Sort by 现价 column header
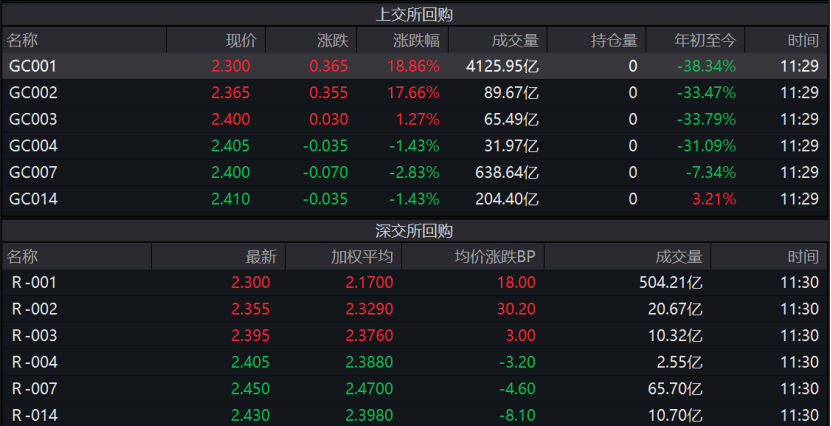Image resolution: width=831 pixels, height=426 pixels. click(241, 40)
